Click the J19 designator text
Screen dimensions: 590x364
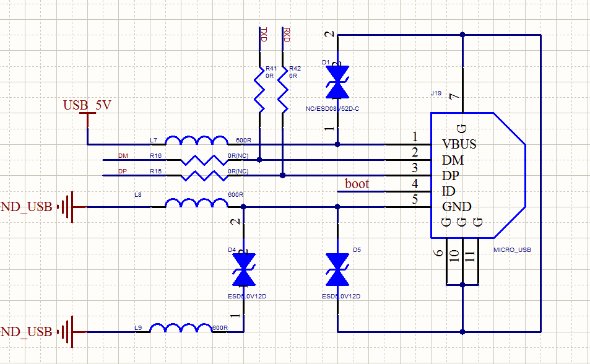tap(436, 93)
